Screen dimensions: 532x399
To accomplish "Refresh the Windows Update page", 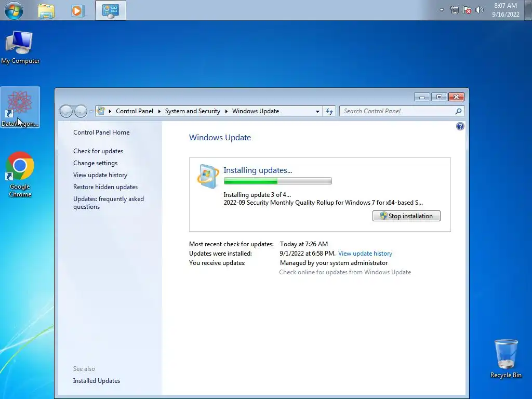I will point(329,111).
